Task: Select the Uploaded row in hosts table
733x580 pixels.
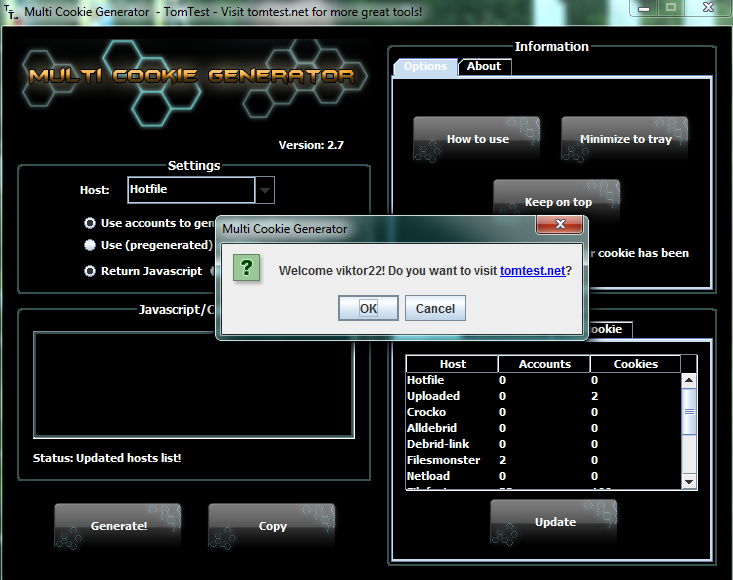Action: click(544, 396)
